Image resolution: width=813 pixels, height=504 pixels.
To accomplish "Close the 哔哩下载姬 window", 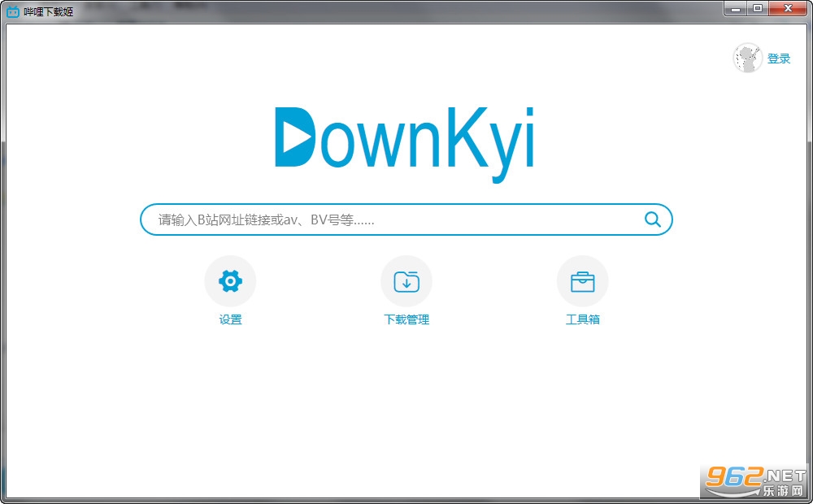I will 788,8.
